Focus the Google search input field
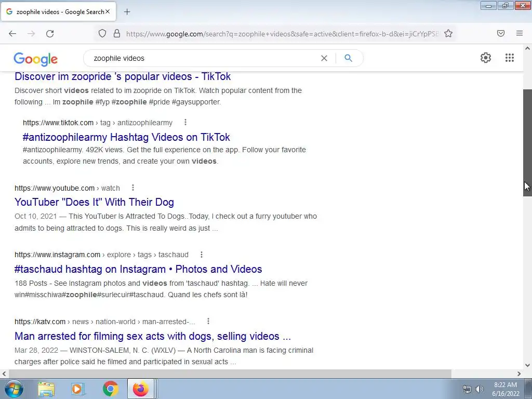 tap(204, 58)
